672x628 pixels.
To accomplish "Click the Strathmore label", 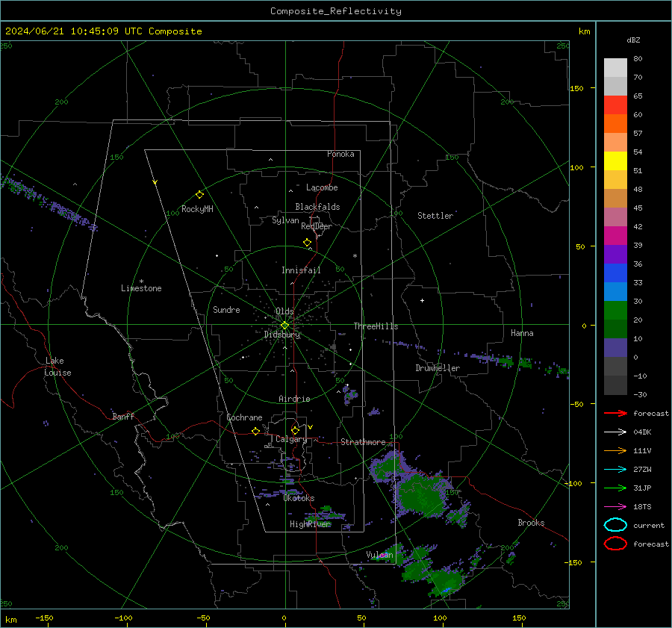I will pyautogui.click(x=363, y=442).
